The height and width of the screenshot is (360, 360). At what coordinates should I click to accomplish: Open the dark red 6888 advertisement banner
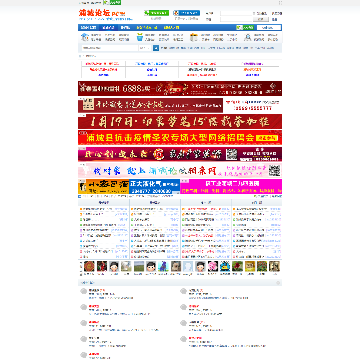pyautogui.click(x=180, y=88)
